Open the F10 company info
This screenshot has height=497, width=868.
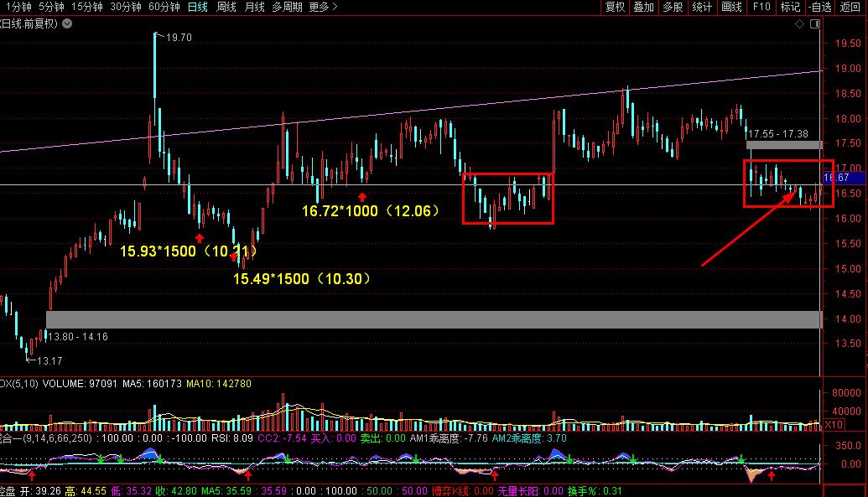761,8
